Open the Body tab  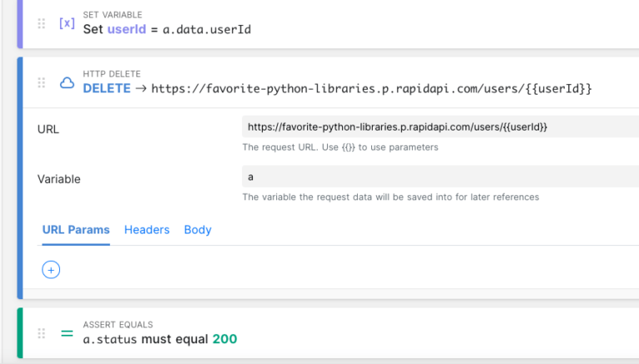click(198, 229)
